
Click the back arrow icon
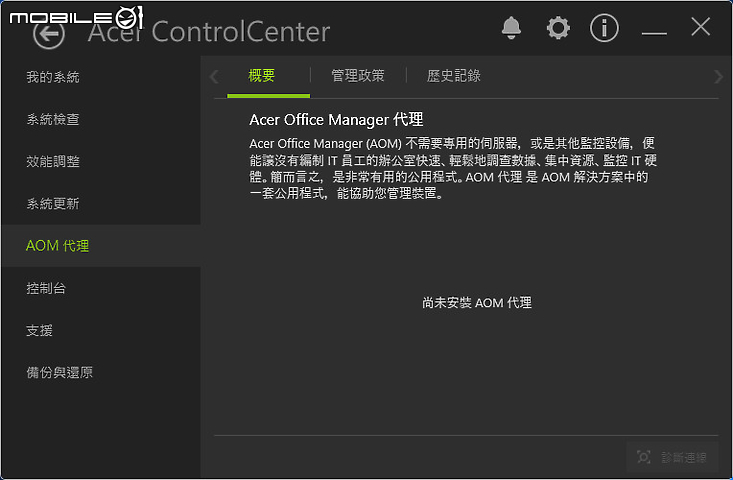(x=49, y=33)
